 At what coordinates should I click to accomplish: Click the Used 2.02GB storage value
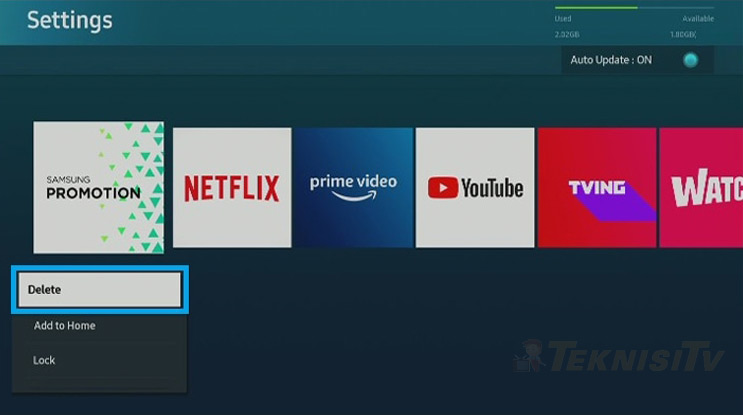click(567, 35)
